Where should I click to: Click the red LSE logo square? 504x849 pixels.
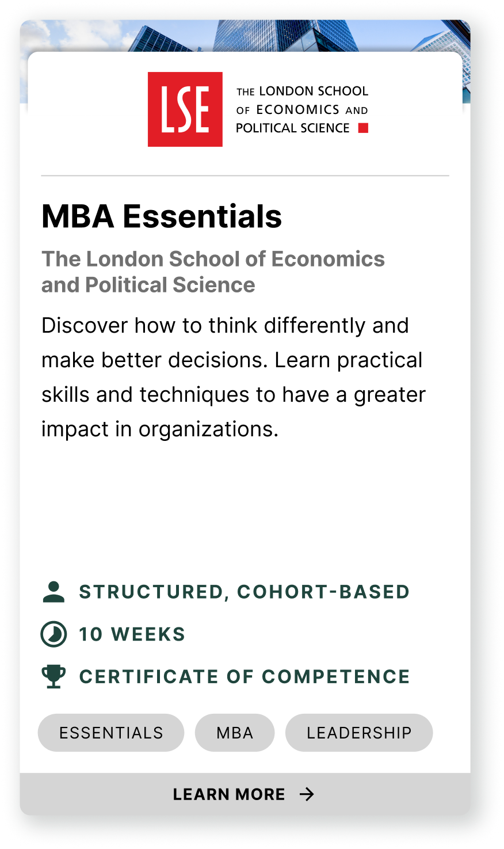click(x=185, y=109)
